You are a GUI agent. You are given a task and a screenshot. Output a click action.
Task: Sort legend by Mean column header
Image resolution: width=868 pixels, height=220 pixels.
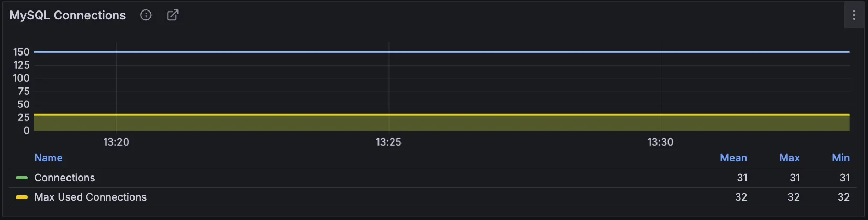733,158
